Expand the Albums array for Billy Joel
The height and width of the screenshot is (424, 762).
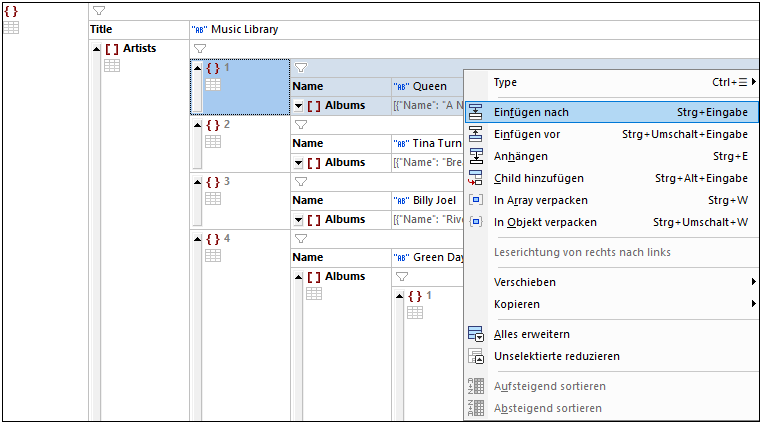point(298,220)
